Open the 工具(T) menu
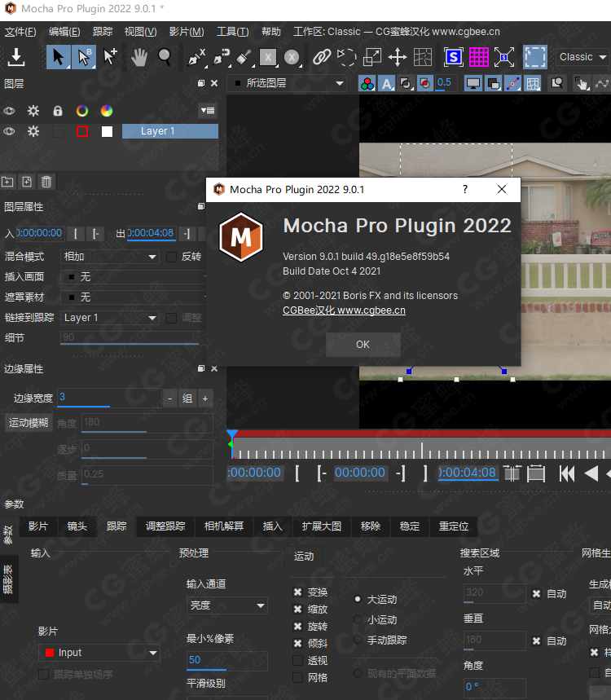 point(232,32)
